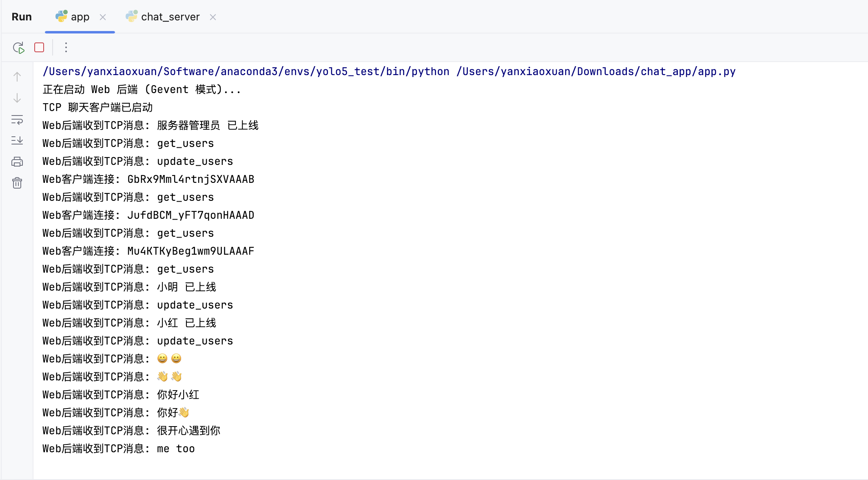The height and width of the screenshot is (480, 868).
Task: Toggle soft-wrap for console output
Action: click(17, 120)
